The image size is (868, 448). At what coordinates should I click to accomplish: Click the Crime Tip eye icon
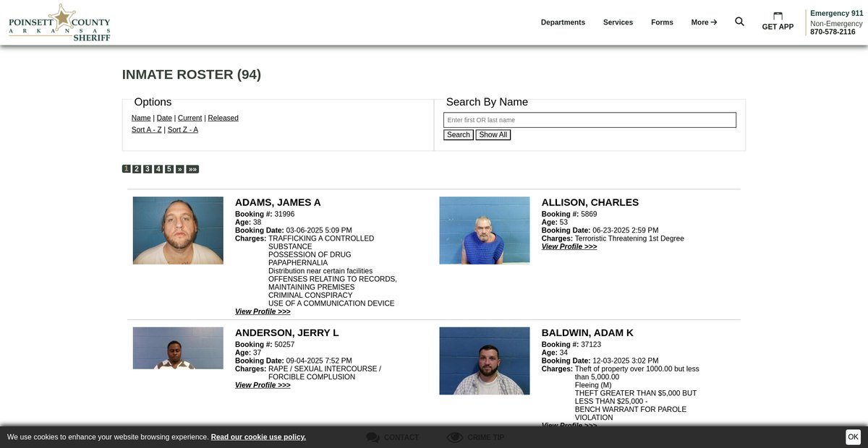coord(454,437)
